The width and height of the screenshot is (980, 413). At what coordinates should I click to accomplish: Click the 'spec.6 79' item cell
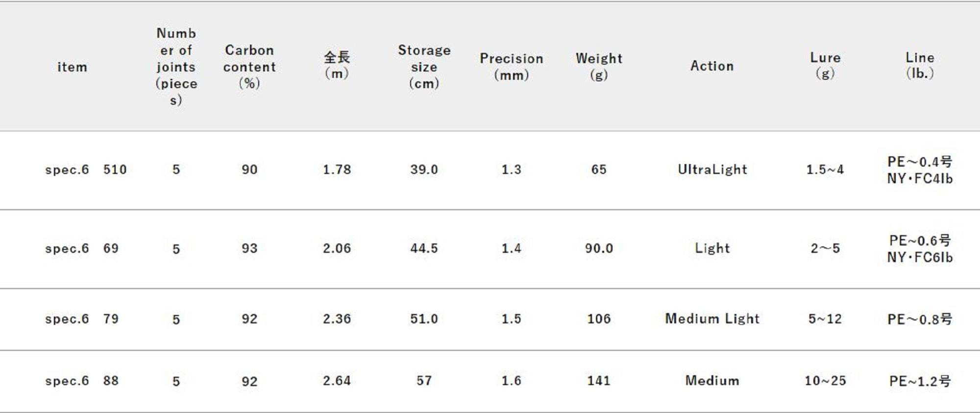click(x=82, y=319)
